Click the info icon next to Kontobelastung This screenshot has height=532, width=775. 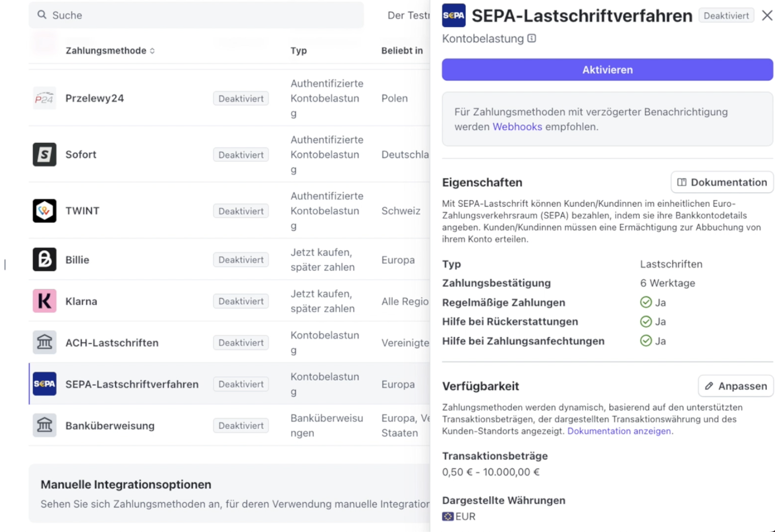(x=531, y=38)
